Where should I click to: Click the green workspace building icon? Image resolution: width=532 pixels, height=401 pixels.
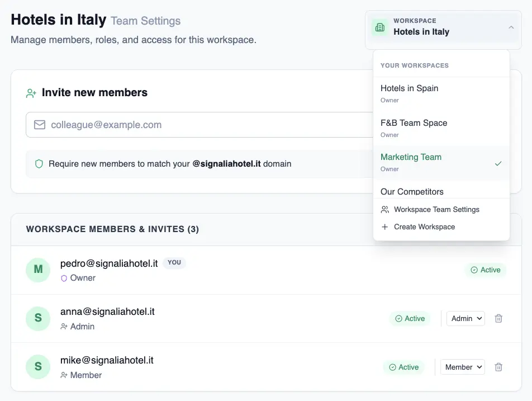coord(380,27)
